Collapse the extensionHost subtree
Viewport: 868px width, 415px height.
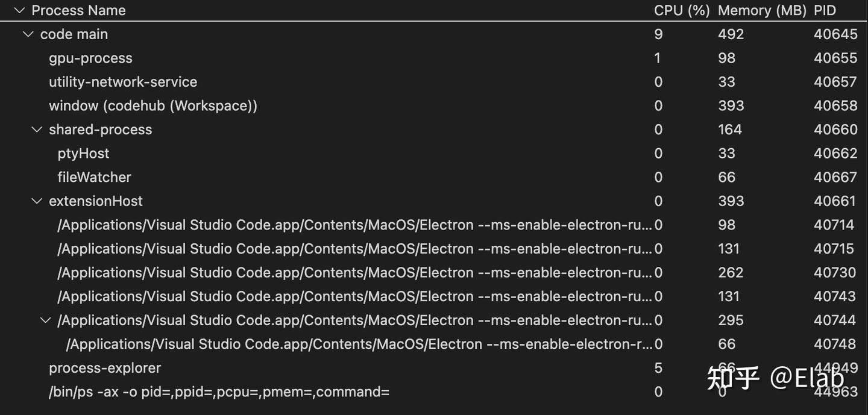pos(36,201)
